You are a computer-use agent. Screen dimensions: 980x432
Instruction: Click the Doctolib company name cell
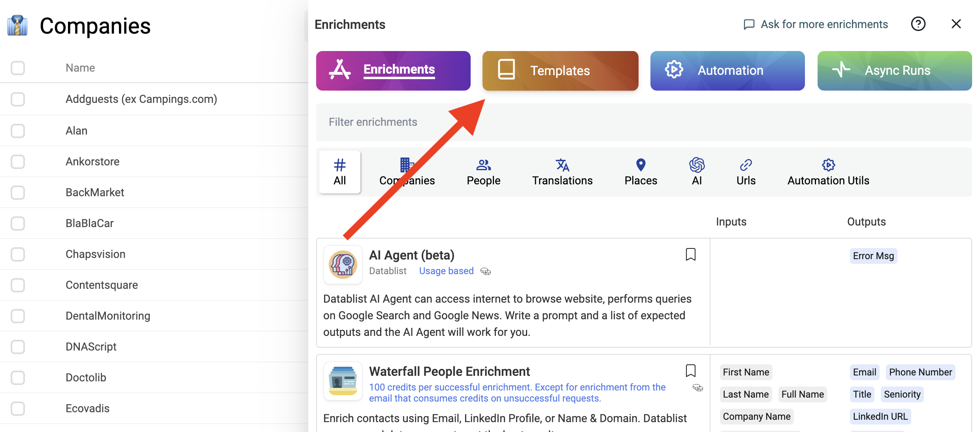(86, 377)
